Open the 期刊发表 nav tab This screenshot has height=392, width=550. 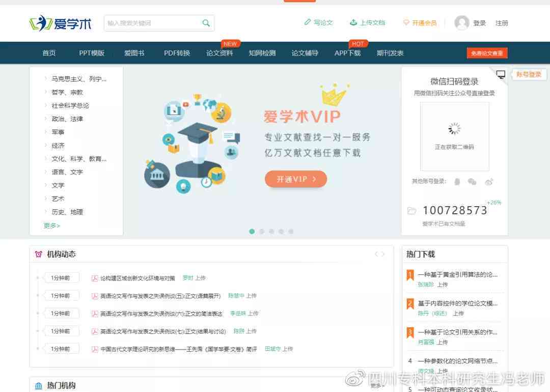pyautogui.click(x=390, y=53)
